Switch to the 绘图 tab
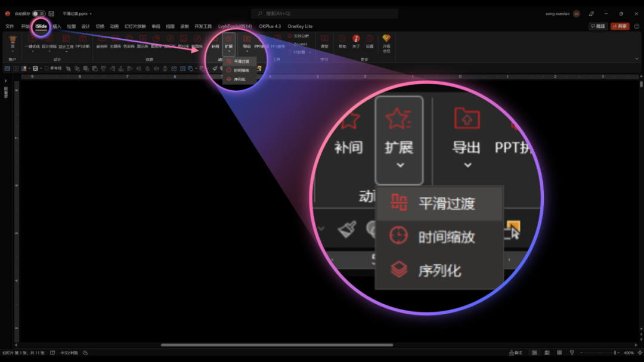This screenshot has width=644, height=362. coord(71,26)
